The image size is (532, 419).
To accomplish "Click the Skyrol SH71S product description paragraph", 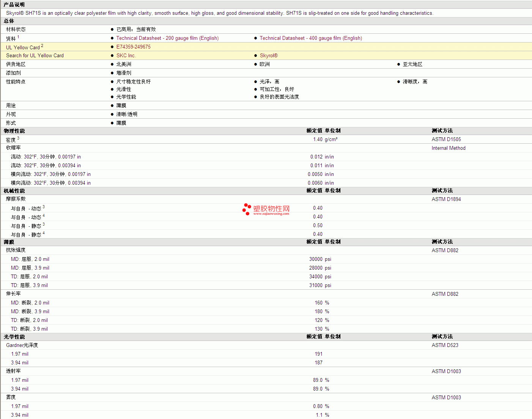I will tap(220, 13).
